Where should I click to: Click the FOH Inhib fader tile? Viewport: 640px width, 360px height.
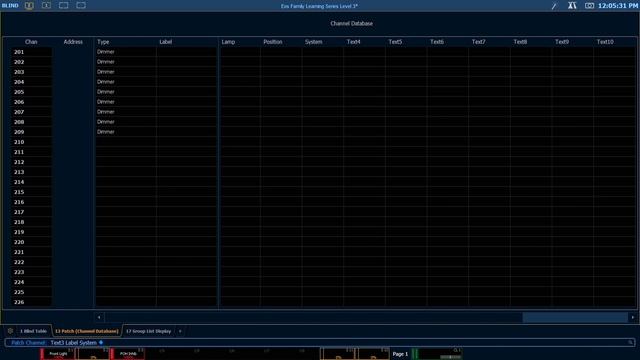pyautogui.click(x=128, y=354)
